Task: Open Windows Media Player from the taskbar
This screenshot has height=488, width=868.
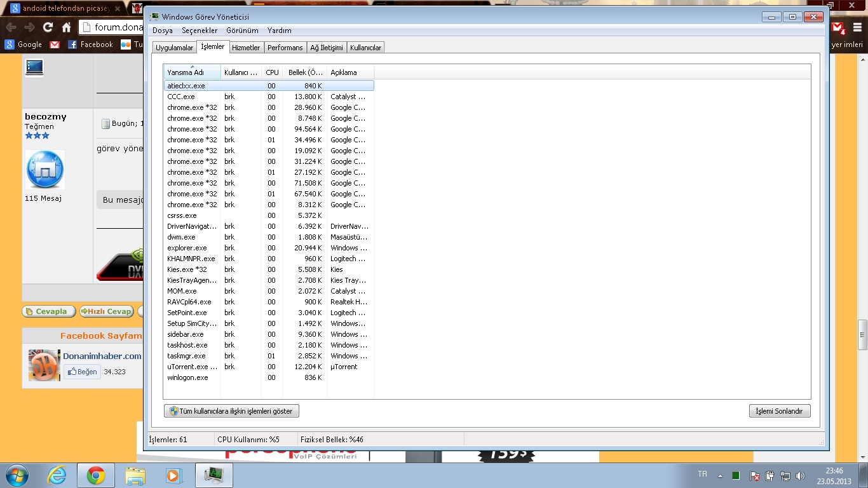Action: pos(173,475)
